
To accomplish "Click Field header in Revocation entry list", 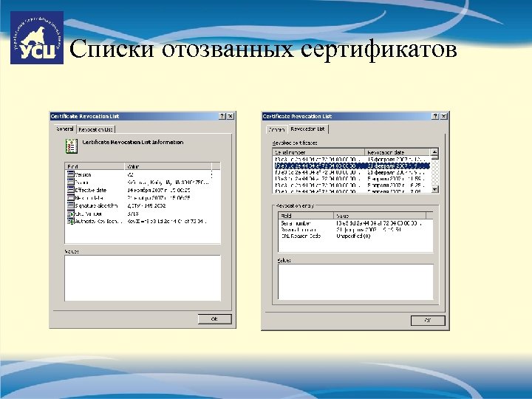I will [x=306, y=216].
